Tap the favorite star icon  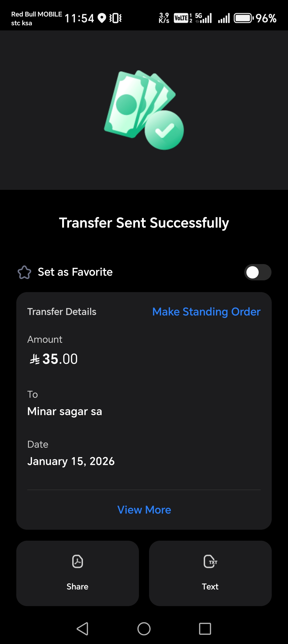click(24, 272)
